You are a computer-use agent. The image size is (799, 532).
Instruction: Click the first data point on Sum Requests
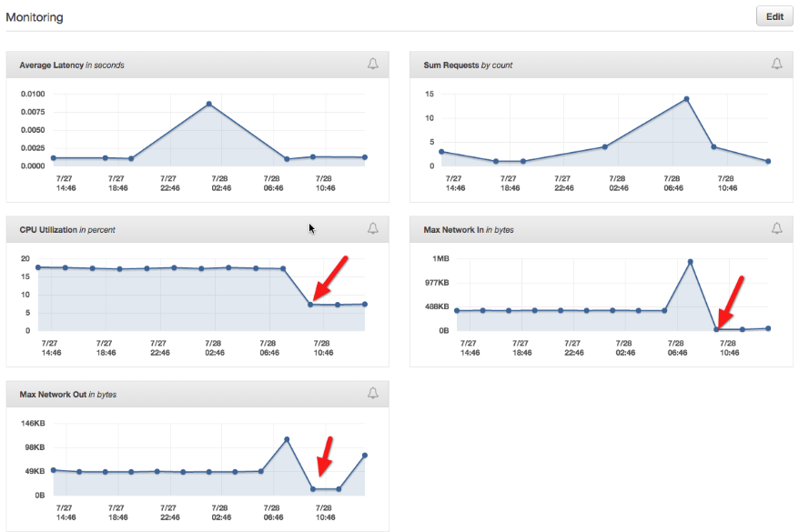441,152
